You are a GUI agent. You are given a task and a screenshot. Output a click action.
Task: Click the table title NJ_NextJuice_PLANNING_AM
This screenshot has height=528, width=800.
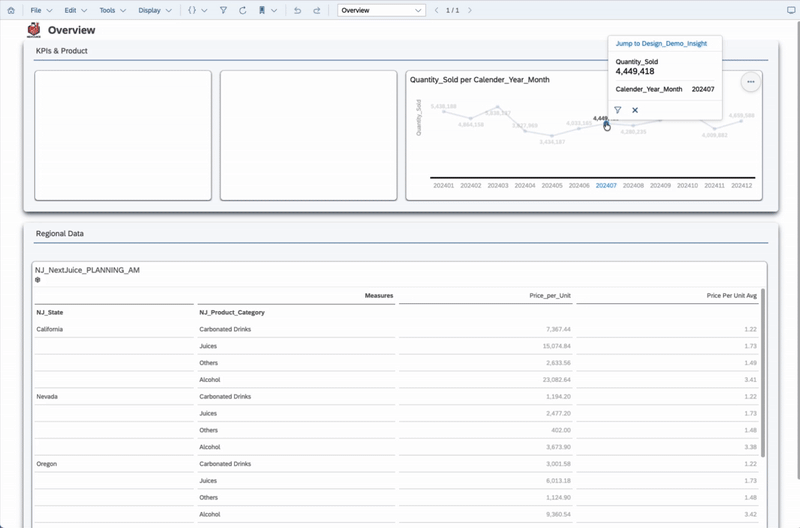click(x=87, y=270)
